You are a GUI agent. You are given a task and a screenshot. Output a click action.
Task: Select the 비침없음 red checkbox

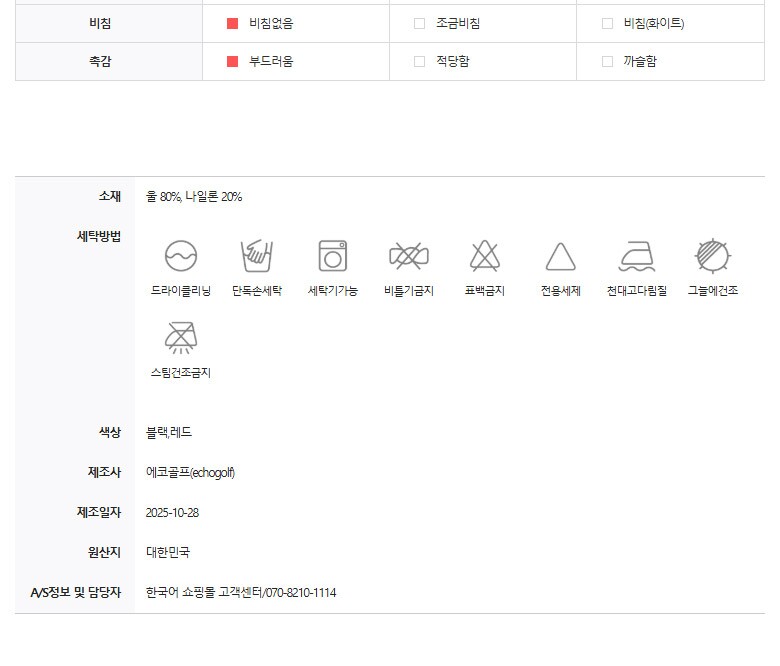pos(232,23)
